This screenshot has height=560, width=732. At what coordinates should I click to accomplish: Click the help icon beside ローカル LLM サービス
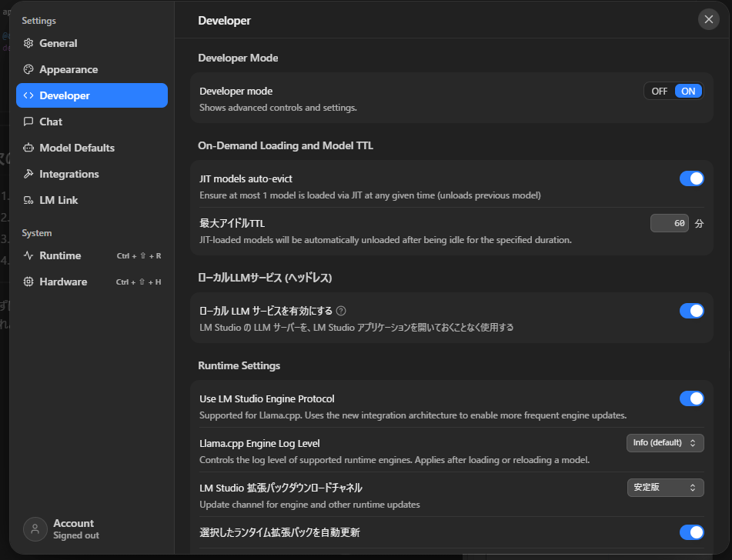tap(341, 311)
